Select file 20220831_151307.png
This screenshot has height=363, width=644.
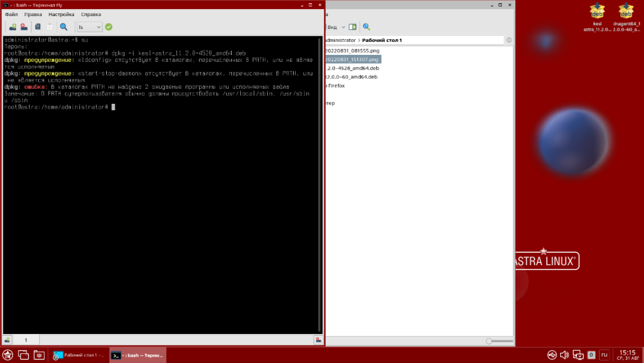point(352,59)
